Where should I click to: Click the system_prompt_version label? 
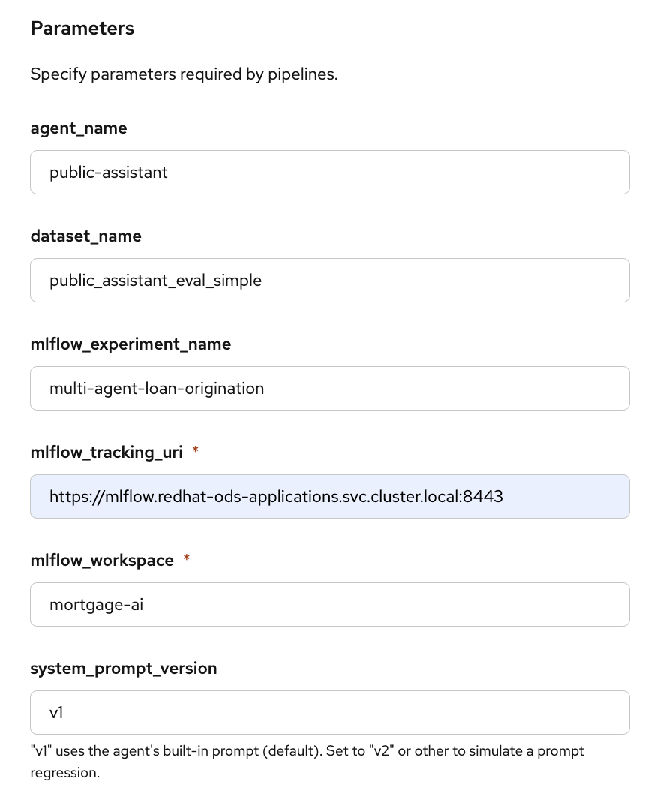pos(124,669)
